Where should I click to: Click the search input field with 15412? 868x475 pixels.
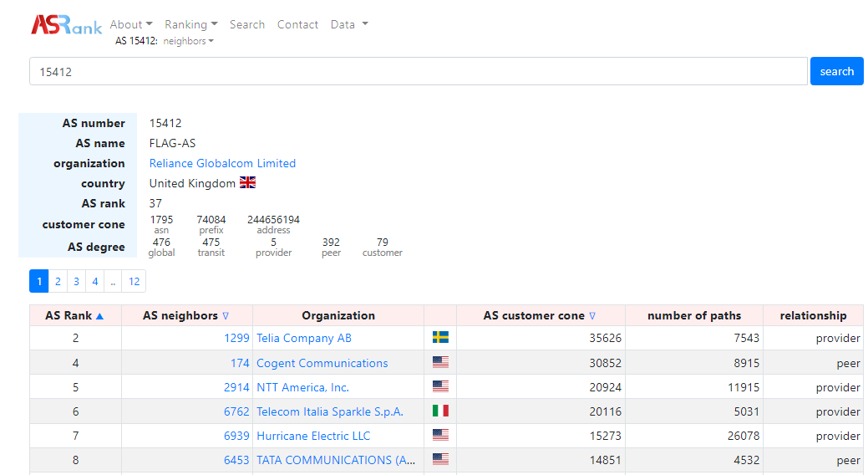pyautogui.click(x=419, y=71)
